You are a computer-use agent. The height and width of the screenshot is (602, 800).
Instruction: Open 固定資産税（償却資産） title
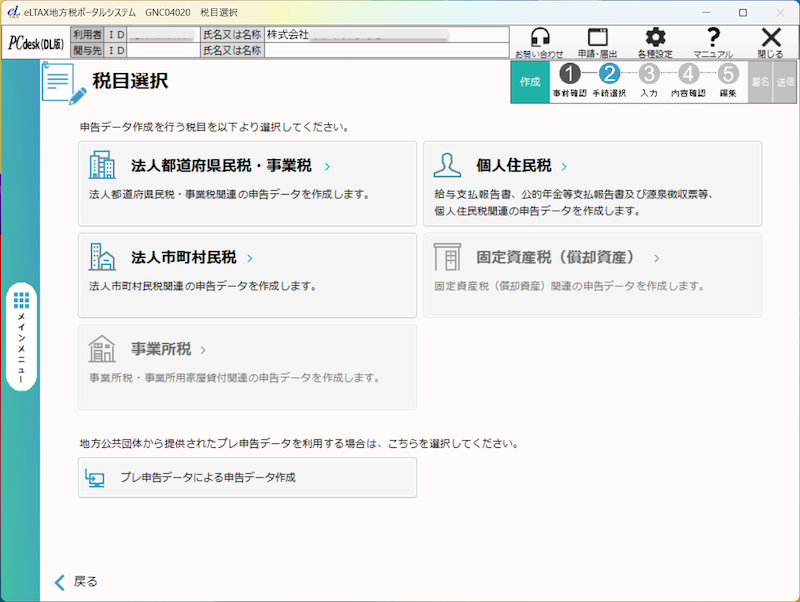click(x=555, y=257)
